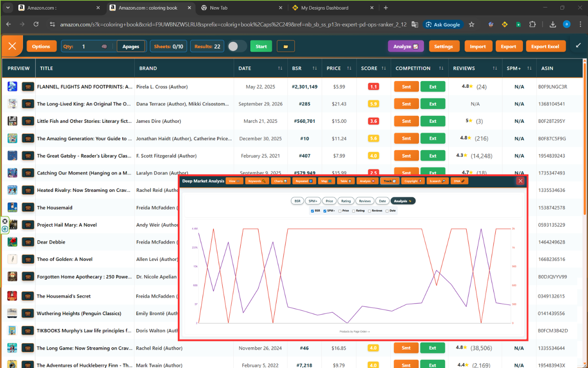Image resolution: width=588 pixels, height=368 pixels.
Task: Click Ask Google button in address bar
Action: (443, 24)
